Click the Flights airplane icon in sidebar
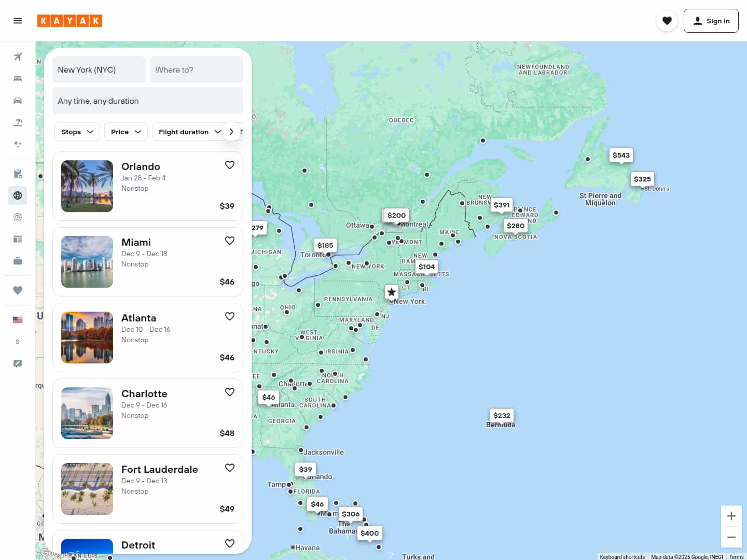Image resolution: width=747 pixels, height=560 pixels. click(18, 57)
